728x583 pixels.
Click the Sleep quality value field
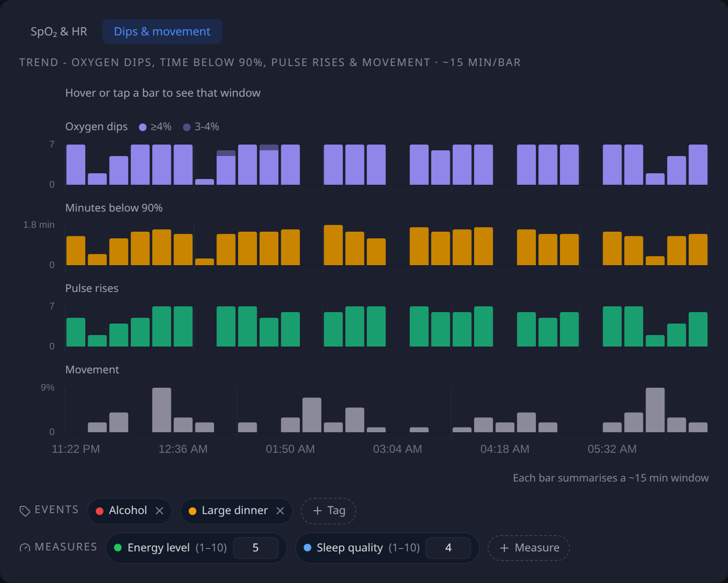tap(448, 548)
